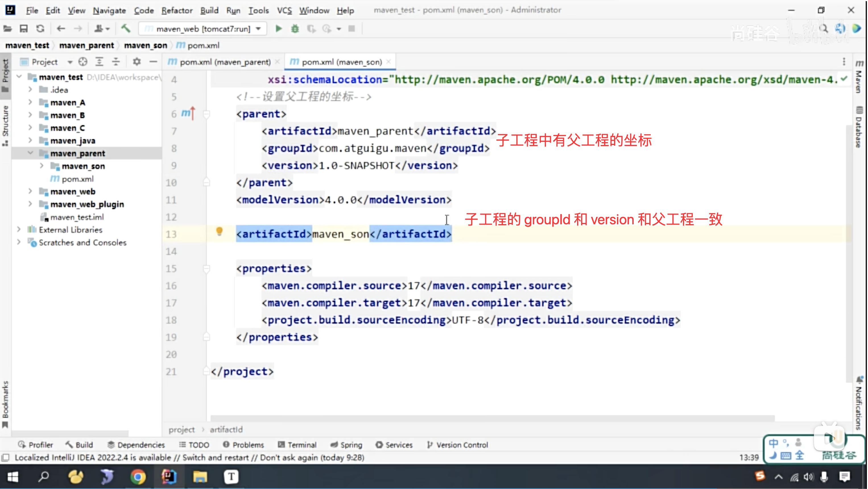Click the Synchronize/reload icon in toolbar
Screen dimensions: 868x489
[x=40, y=29]
